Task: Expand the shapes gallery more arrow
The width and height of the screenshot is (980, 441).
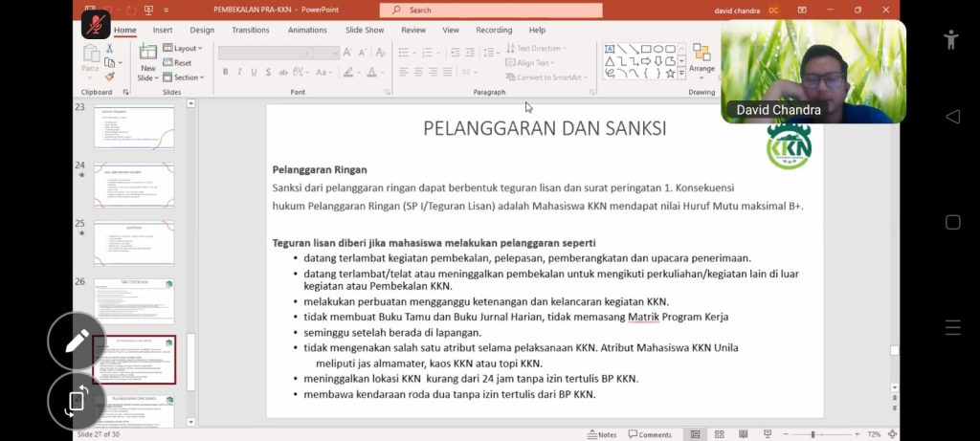Action: (x=681, y=74)
